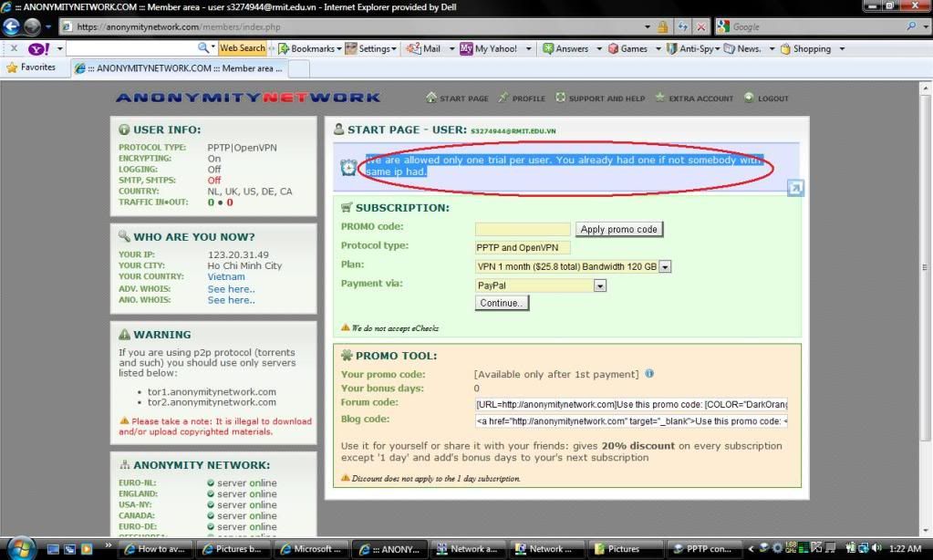Open the address bar history dropdown
The width and height of the screenshot is (933, 560).
[x=648, y=26]
